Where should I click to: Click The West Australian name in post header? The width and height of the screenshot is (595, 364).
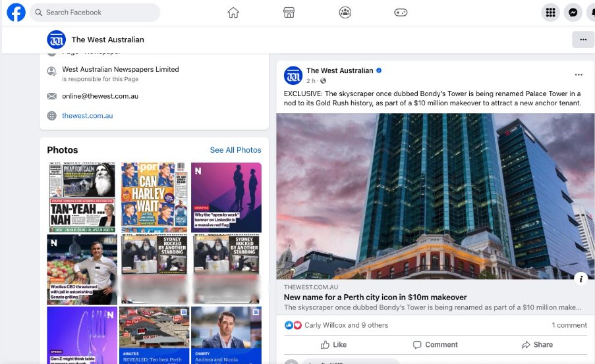[x=339, y=70]
